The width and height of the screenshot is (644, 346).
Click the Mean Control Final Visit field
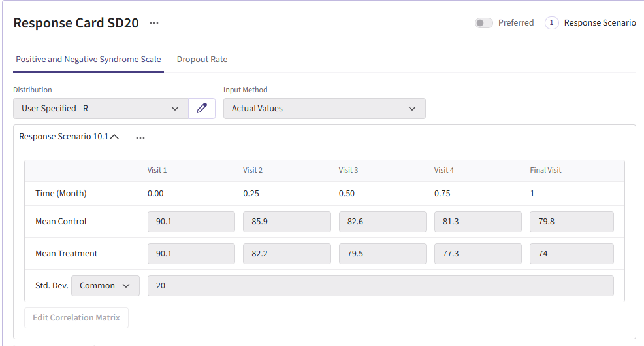pos(571,222)
